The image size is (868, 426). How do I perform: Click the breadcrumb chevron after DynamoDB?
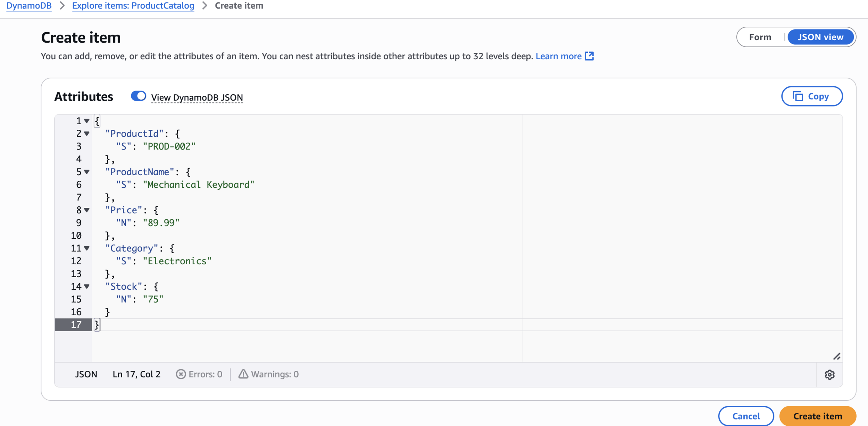(x=62, y=6)
